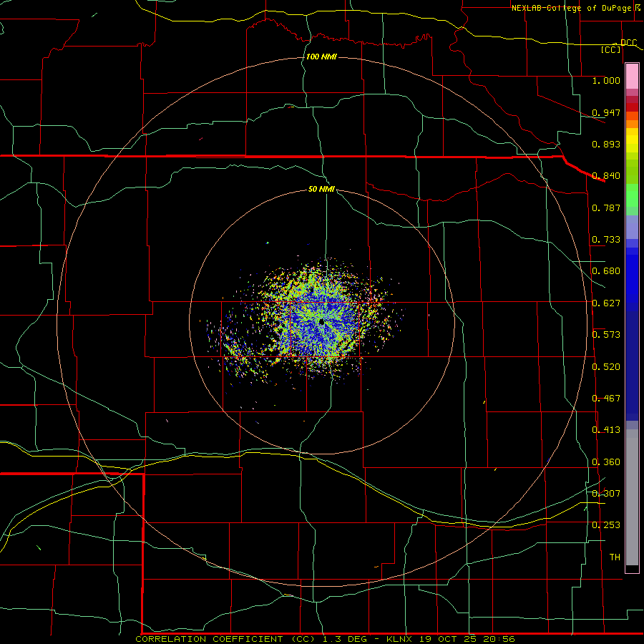Click CORRELATION COEFFICIENT (CC) in the bottom caption

(224, 639)
